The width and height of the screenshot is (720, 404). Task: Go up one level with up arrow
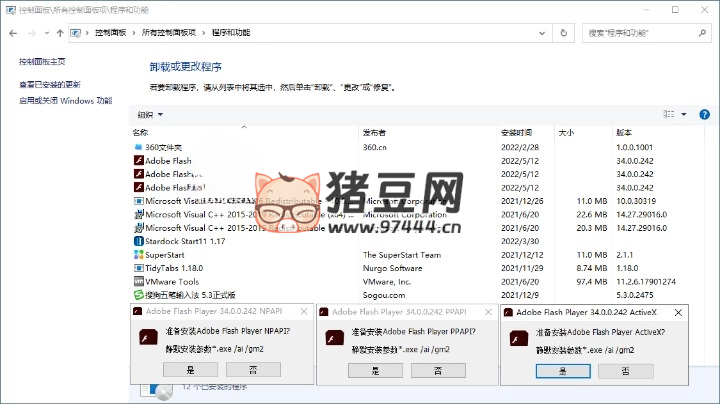point(60,33)
